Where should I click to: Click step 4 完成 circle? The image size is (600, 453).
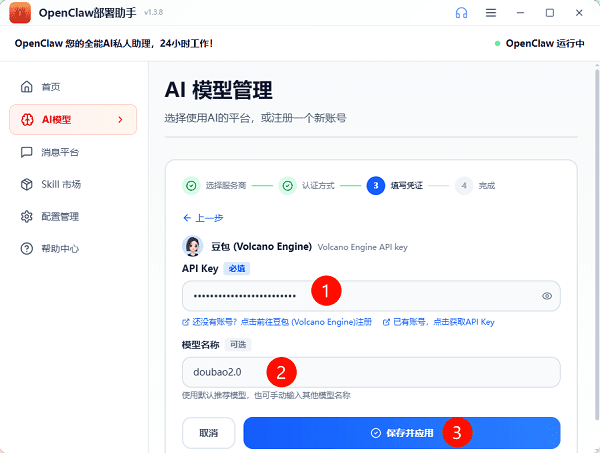[464, 186]
